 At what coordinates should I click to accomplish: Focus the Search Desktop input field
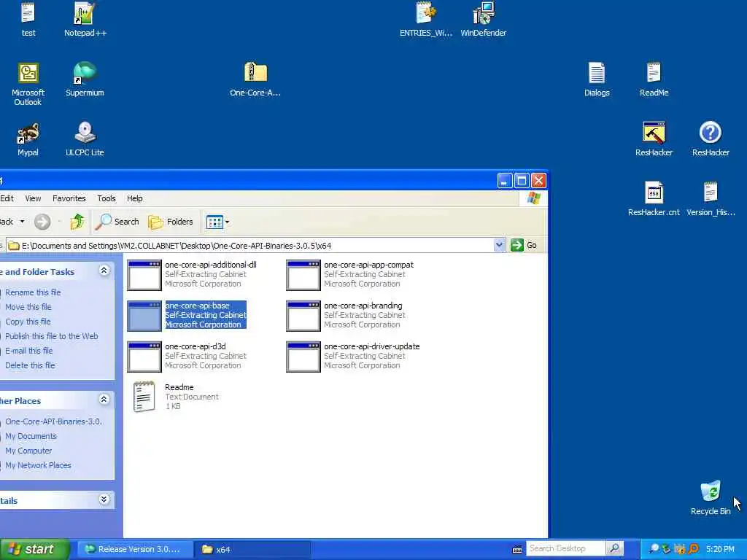point(565,548)
